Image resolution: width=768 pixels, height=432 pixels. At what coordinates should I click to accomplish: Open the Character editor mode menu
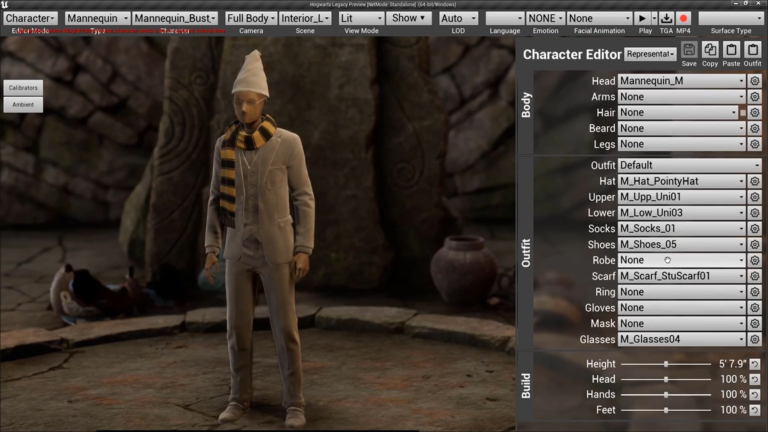(30, 19)
